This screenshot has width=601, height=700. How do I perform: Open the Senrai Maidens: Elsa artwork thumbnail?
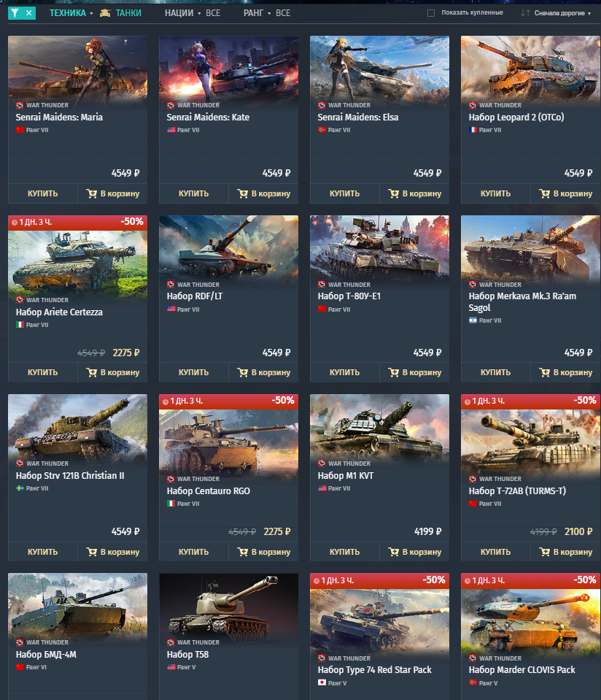[380, 70]
